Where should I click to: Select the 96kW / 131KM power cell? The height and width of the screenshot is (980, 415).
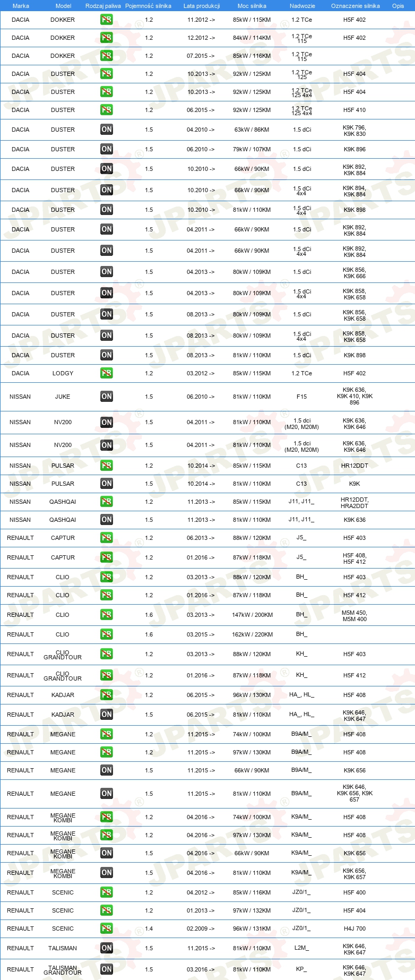(252, 929)
